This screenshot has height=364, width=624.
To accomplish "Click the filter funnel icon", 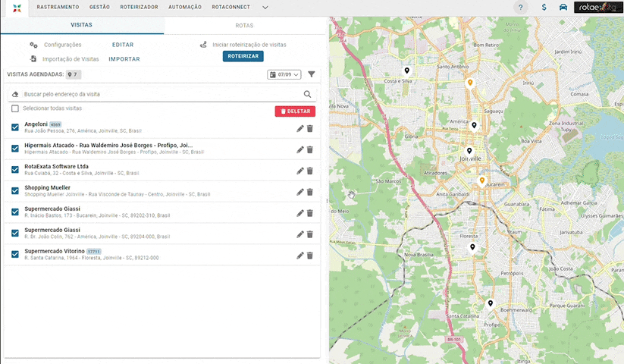I will pyautogui.click(x=312, y=74).
